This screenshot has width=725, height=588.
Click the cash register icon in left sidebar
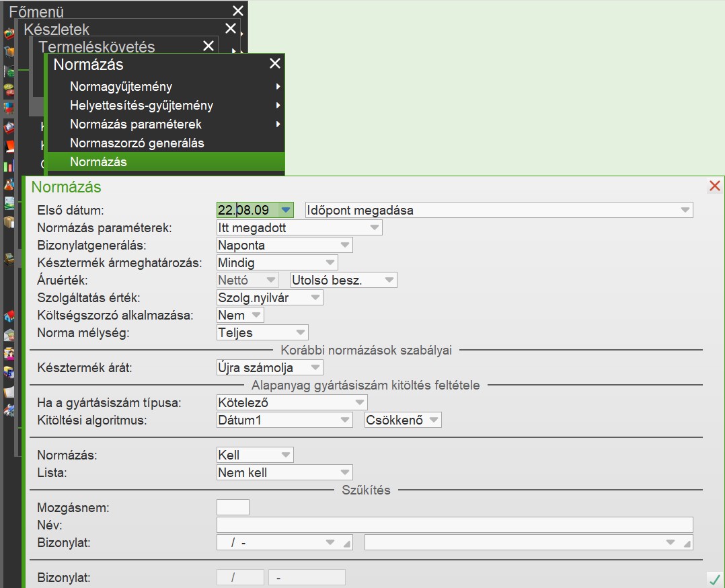click(9, 259)
